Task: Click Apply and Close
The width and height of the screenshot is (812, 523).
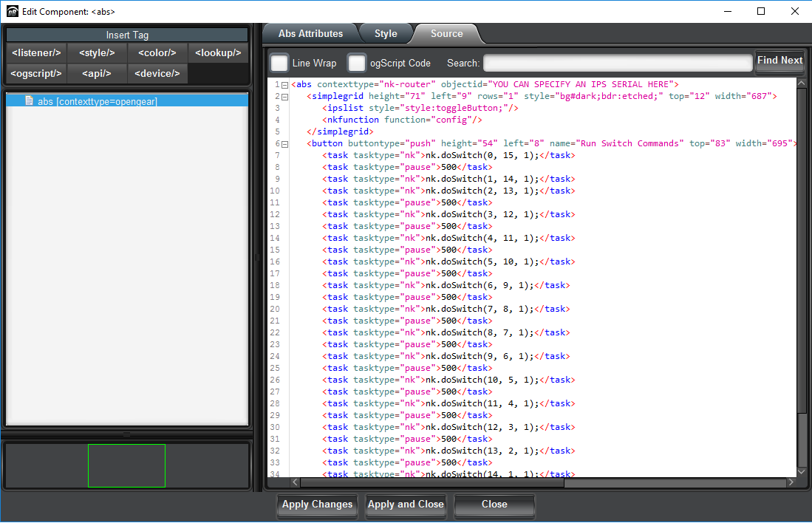Action: pyautogui.click(x=406, y=505)
